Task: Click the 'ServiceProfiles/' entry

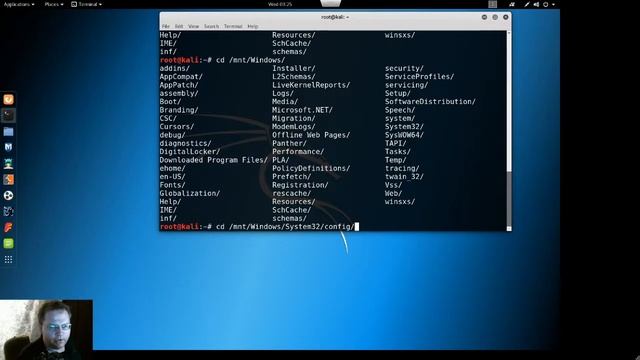Action: [419, 76]
